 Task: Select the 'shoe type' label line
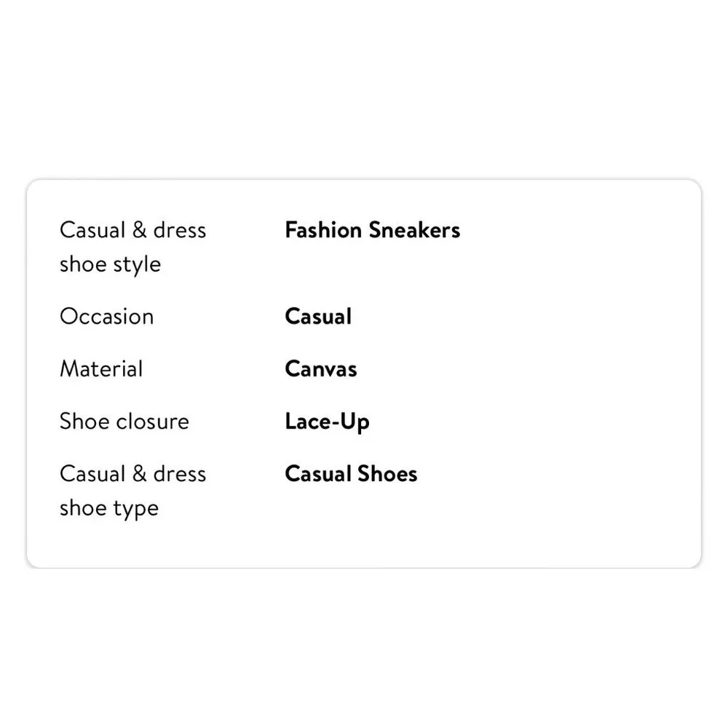tap(109, 509)
